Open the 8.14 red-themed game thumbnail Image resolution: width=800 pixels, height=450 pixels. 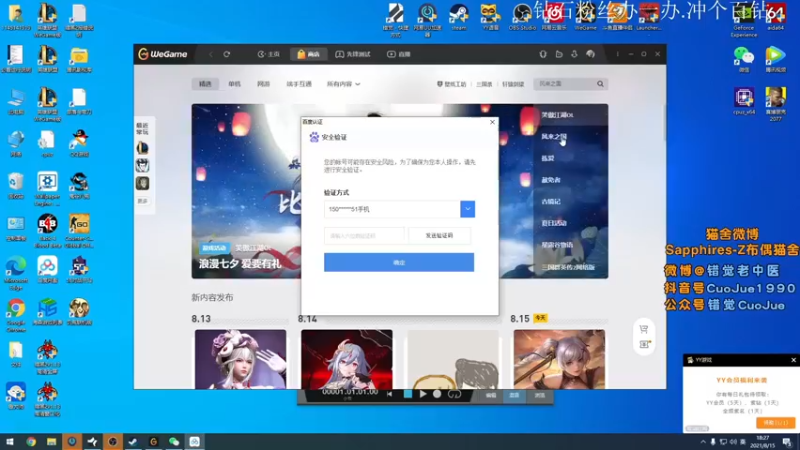[347, 359]
